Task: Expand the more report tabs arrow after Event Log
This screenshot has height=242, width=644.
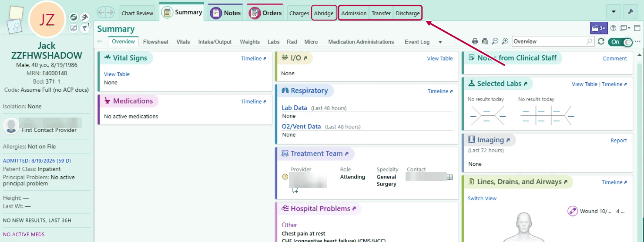Action: pos(440,42)
